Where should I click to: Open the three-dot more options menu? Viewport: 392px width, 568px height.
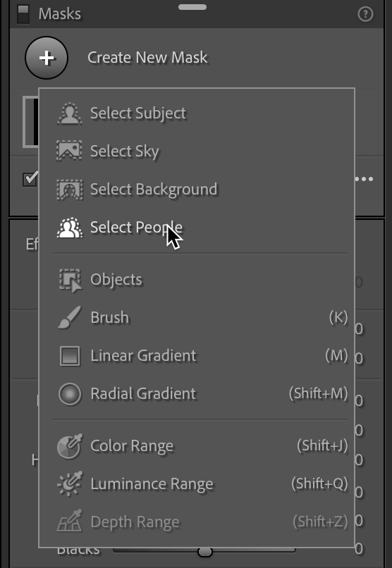point(364,179)
